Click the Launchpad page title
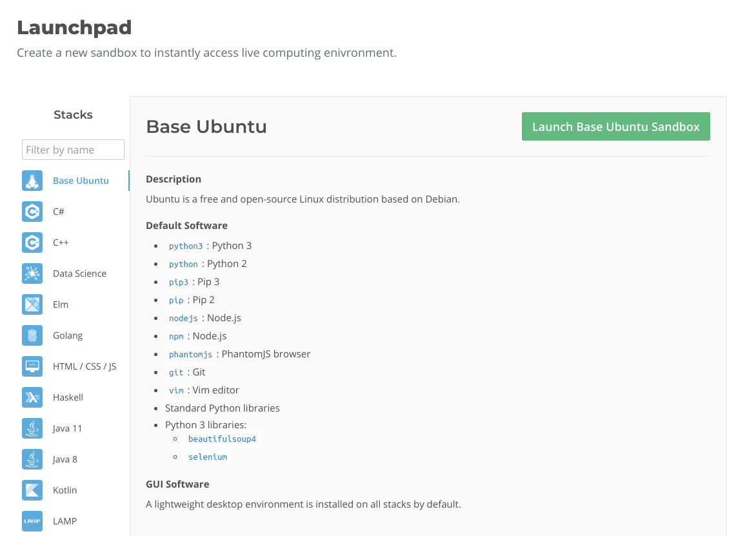This screenshot has height=536, width=756. [x=74, y=28]
